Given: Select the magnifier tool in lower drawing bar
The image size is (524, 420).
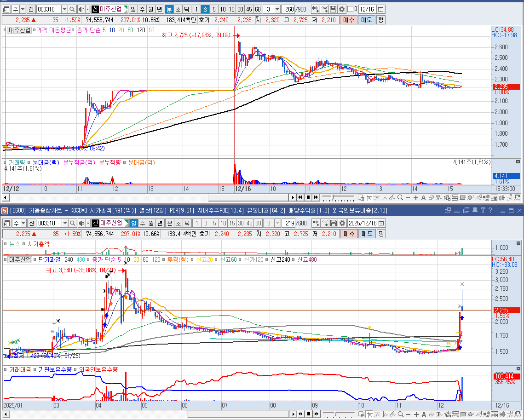Looking at the screenshot, I should (400, 414).
